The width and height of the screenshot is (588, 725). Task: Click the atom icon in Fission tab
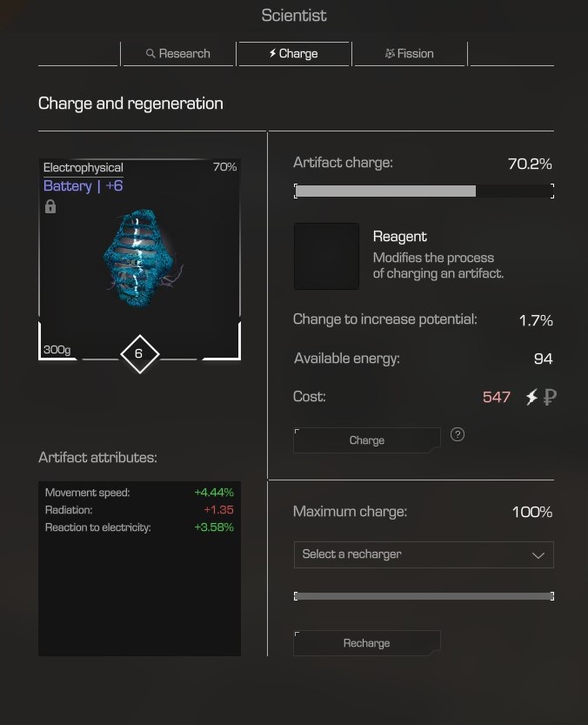click(390, 54)
